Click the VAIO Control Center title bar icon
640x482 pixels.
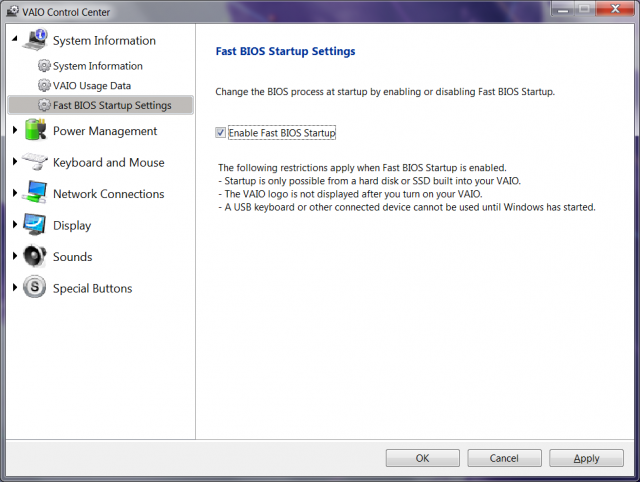click(x=13, y=11)
